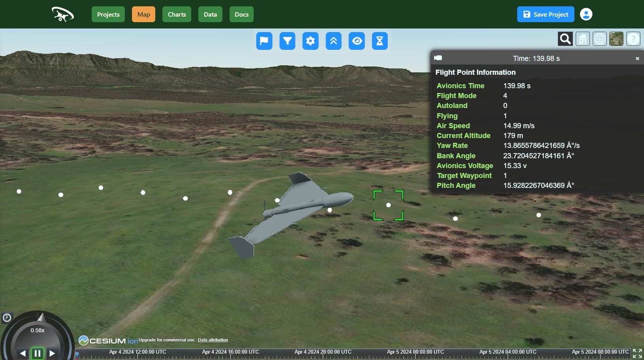Open the navigation help question mark
The height and width of the screenshot is (360, 644).
coord(633,39)
